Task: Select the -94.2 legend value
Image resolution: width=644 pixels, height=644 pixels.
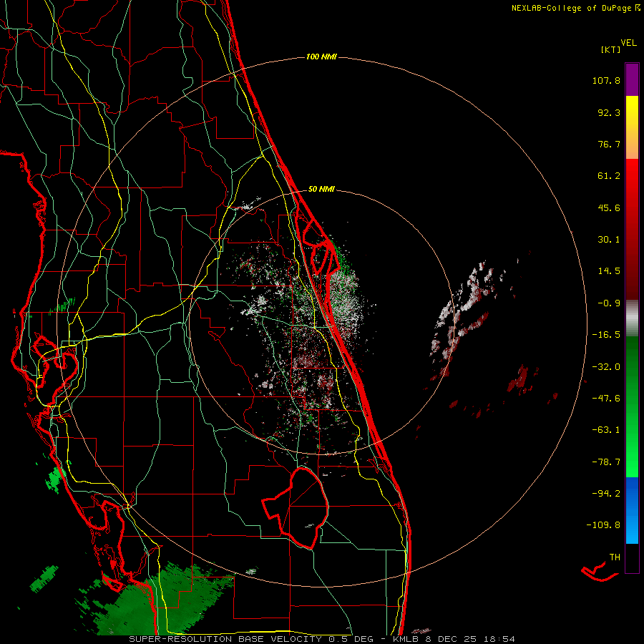Action: [x=606, y=494]
